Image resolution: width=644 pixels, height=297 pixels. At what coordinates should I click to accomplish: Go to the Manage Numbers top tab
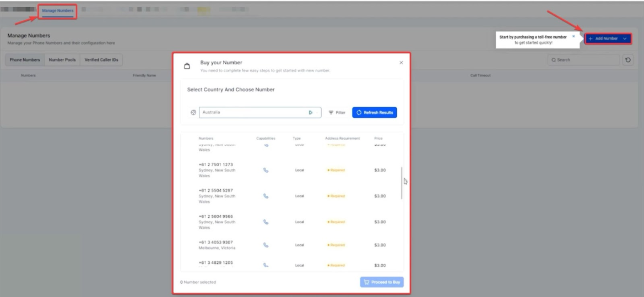57,10
